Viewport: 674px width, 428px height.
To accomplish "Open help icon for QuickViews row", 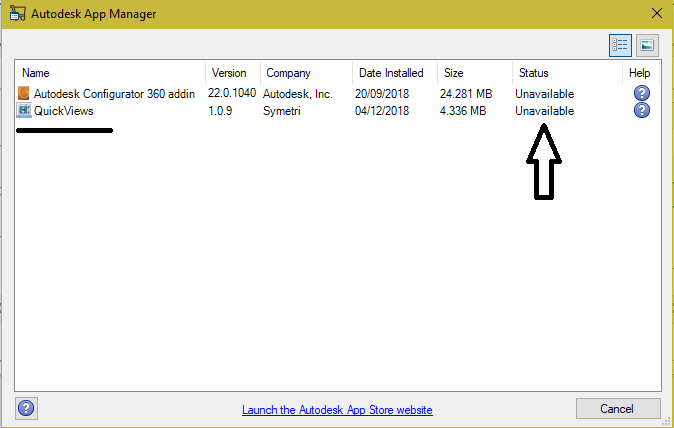I will point(642,110).
